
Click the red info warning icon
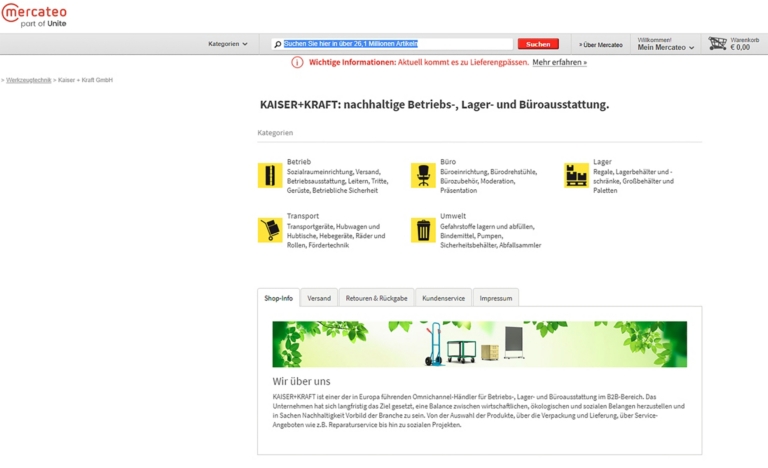(x=297, y=62)
